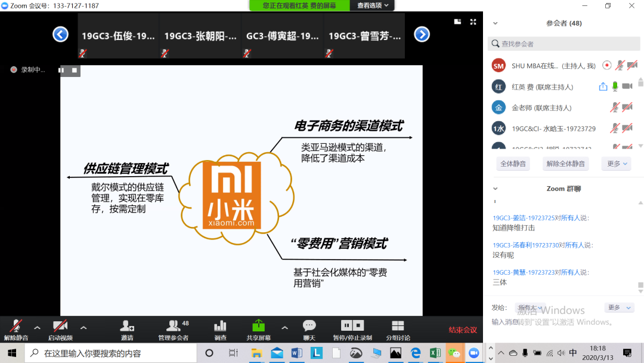
Task: Click 结束会议 to end the meeting
Action: pyautogui.click(x=463, y=330)
